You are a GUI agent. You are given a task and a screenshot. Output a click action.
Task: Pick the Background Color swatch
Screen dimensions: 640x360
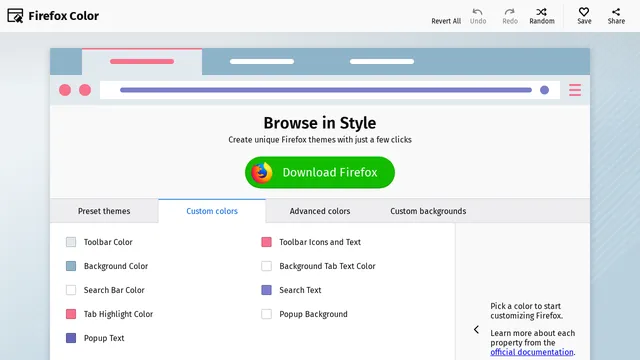point(71,266)
